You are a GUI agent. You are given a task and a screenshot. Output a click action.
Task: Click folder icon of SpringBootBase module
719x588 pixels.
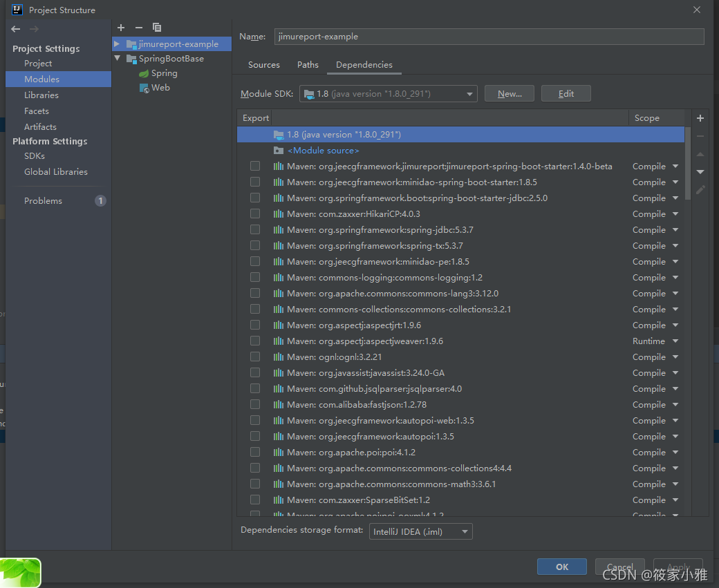click(x=131, y=59)
